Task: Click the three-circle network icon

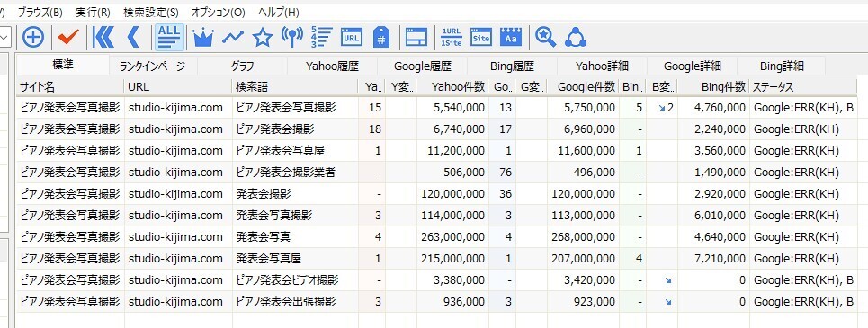Action: pyautogui.click(x=576, y=38)
